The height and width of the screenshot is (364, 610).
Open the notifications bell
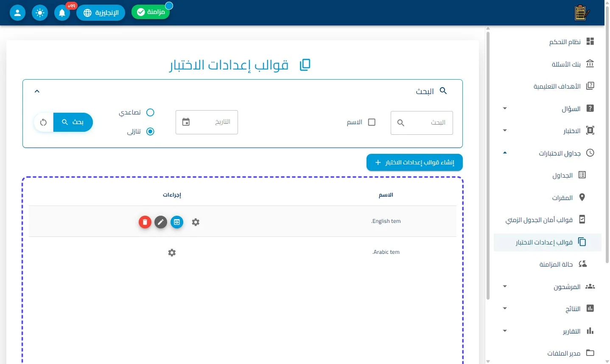click(x=62, y=13)
